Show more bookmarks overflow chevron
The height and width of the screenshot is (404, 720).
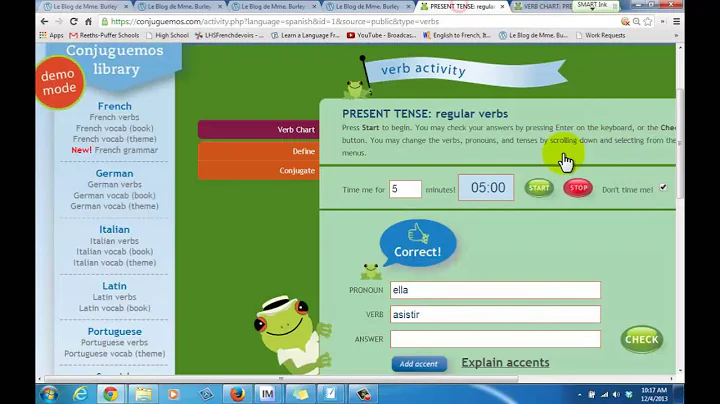click(x=676, y=35)
